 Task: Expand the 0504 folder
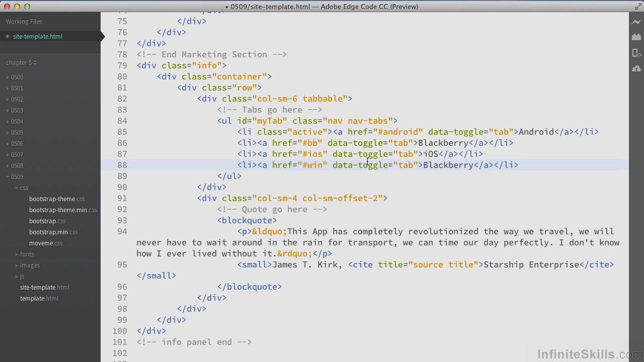click(8, 122)
